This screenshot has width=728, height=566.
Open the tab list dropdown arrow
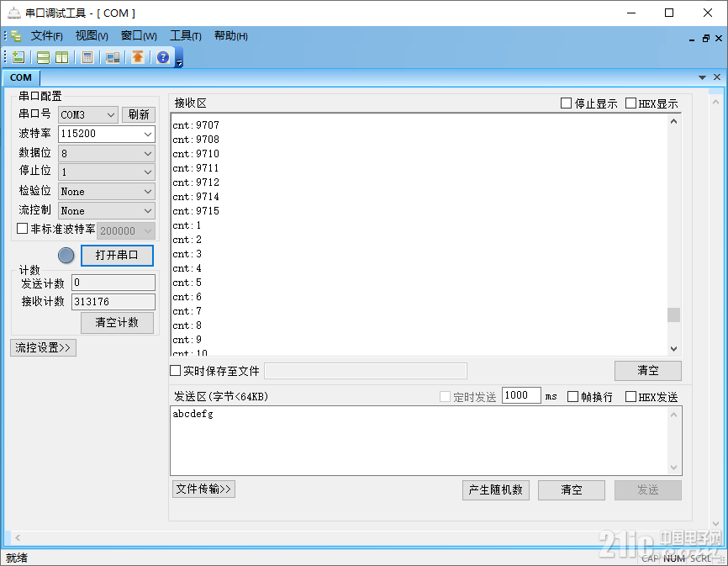(702, 77)
